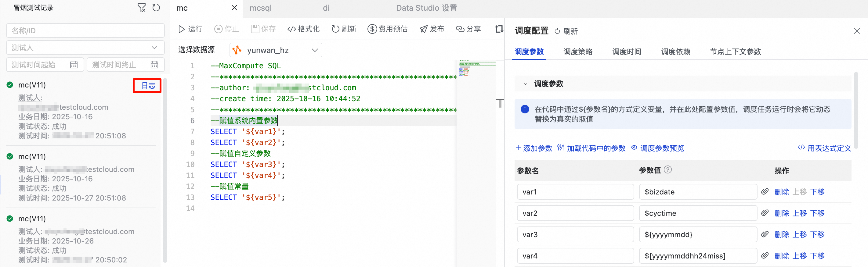Click the code minimap preview
This screenshot has height=267, width=868.
pyautogui.click(x=477, y=69)
